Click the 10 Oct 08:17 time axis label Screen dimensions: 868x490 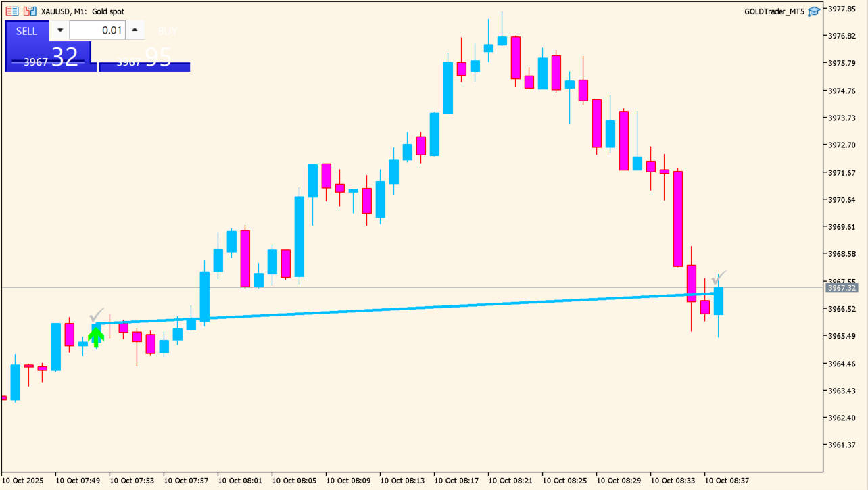point(456,481)
